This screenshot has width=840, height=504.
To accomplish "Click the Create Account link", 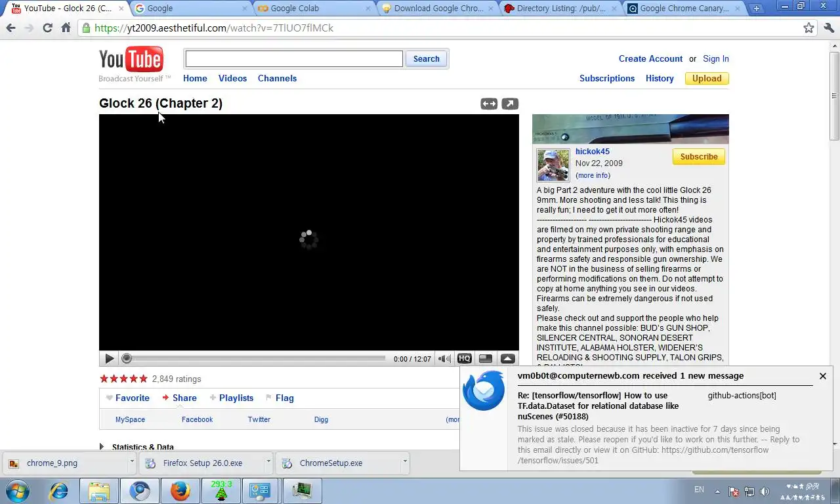I will (x=650, y=58).
